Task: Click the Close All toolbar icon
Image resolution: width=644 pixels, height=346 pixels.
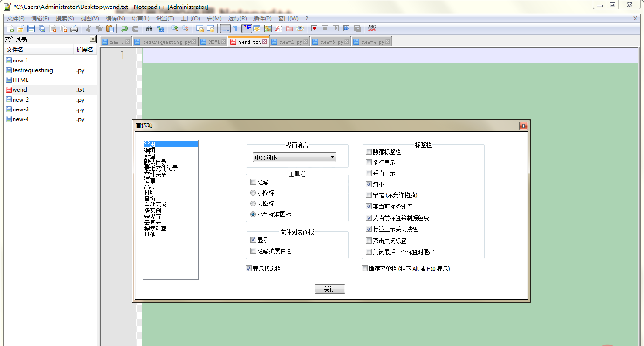Action: click(63, 28)
